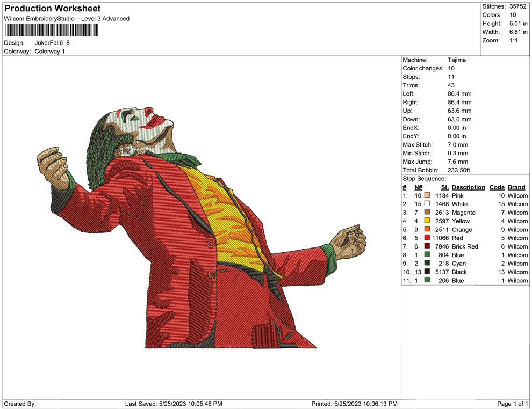Screen dimensions: 532x409
Task: Click the Blue swatch with 804 stitches
Action: pos(427,254)
